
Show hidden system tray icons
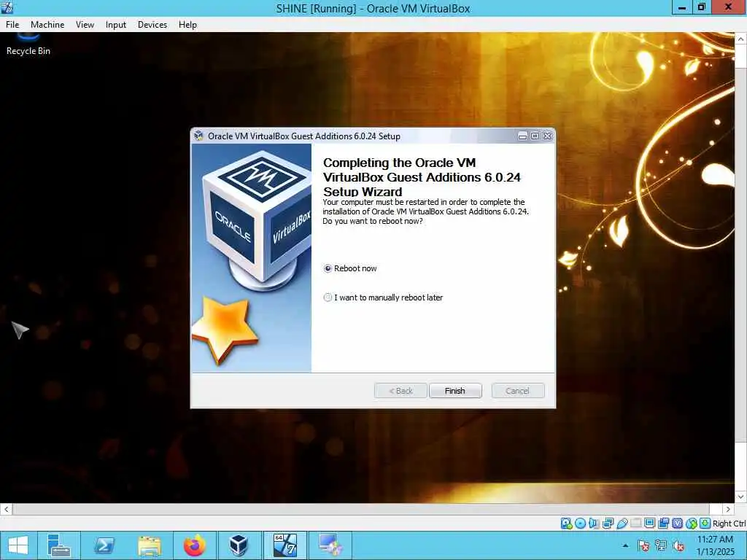pos(625,545)
